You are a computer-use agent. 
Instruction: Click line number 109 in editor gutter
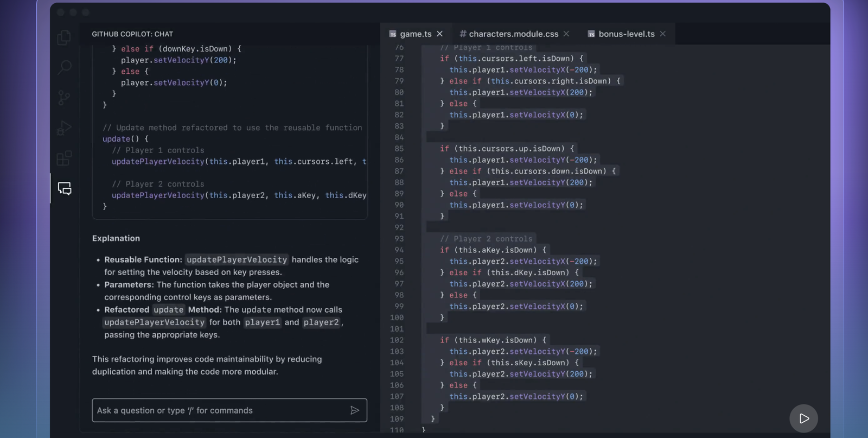(397, 419)
